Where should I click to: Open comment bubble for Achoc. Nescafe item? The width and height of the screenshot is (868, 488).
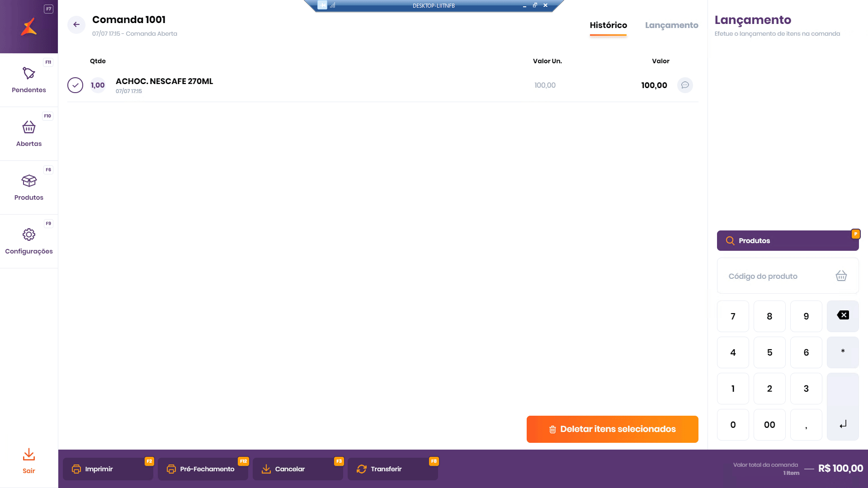[685, 85]
